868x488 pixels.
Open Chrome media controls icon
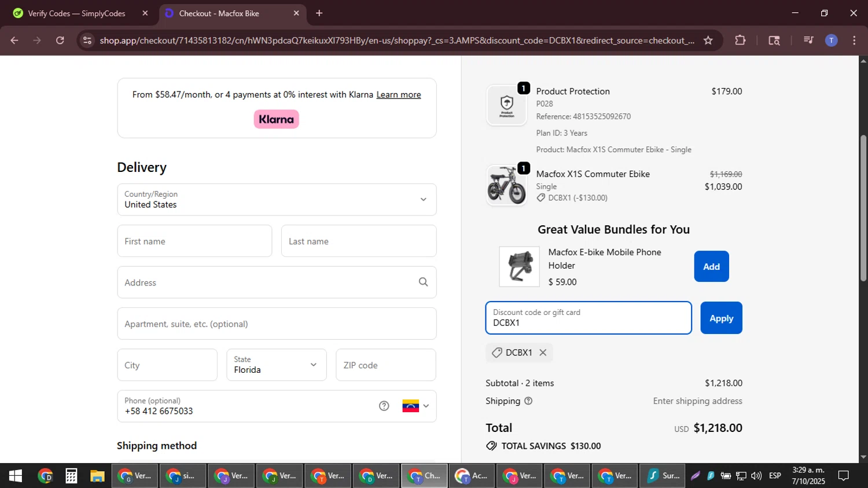[808, 41]
